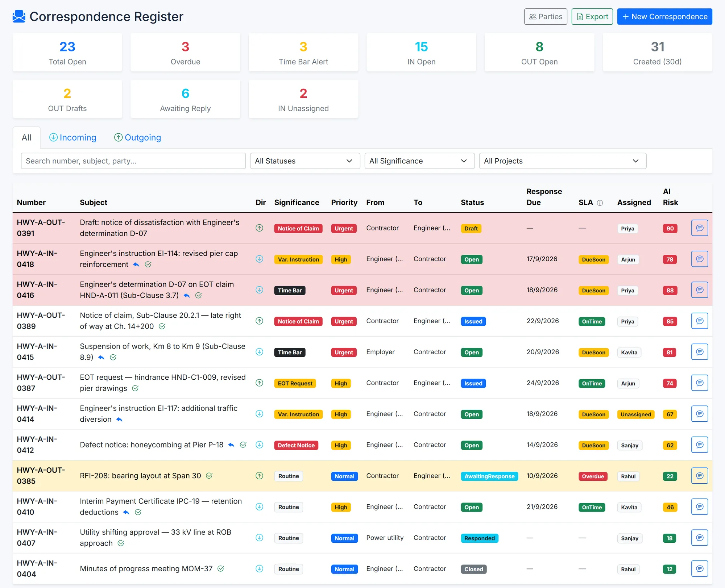Open comments for HWY-A-IN-0404
Image resolution: width=725 pixels, height=588 pixels.
[699, 569]
